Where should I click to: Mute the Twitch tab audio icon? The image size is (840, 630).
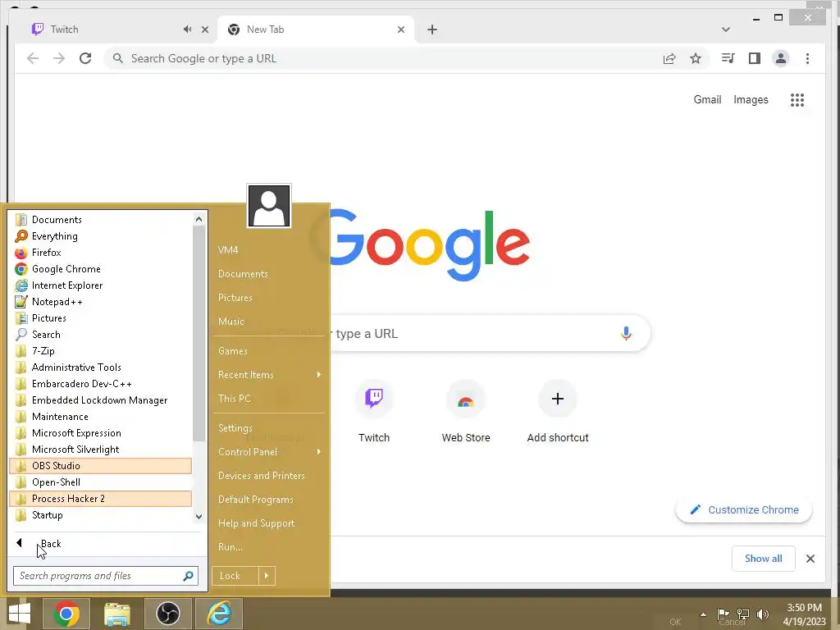187,30
